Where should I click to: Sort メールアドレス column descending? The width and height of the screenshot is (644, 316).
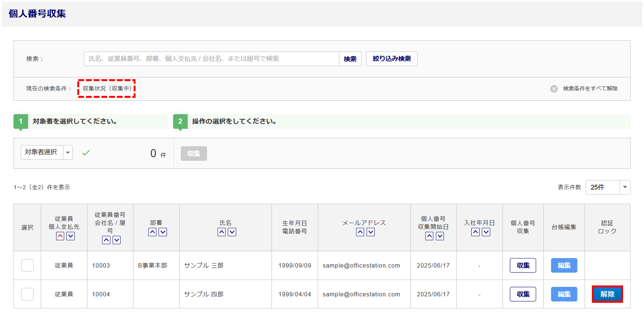click(371, 232)
